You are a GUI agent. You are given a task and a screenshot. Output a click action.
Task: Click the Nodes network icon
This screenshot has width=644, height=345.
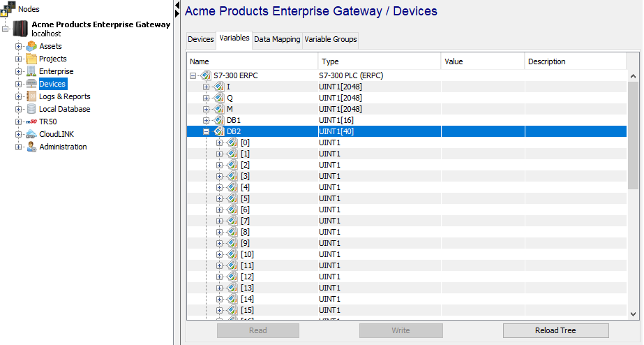pos(8,8)
